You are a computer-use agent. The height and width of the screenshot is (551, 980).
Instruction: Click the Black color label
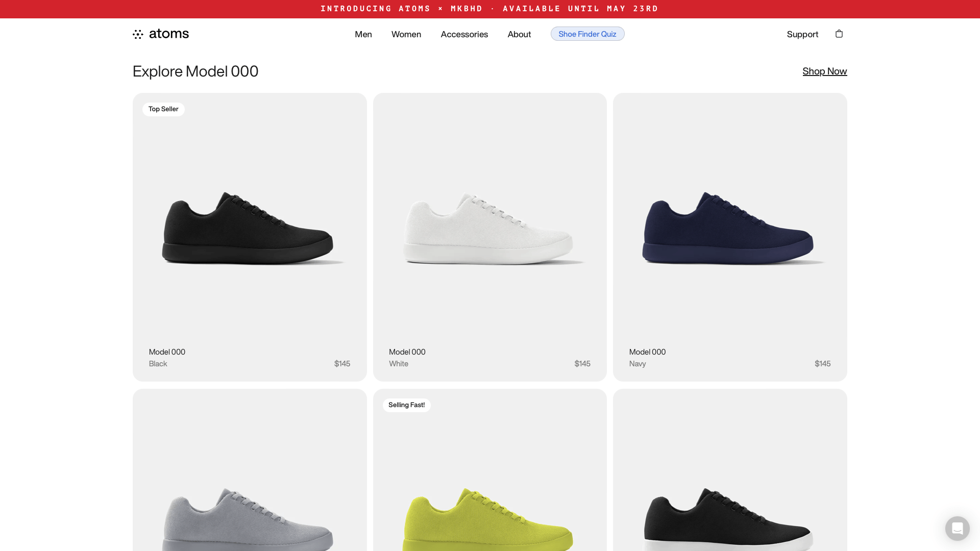click(158, 364)
